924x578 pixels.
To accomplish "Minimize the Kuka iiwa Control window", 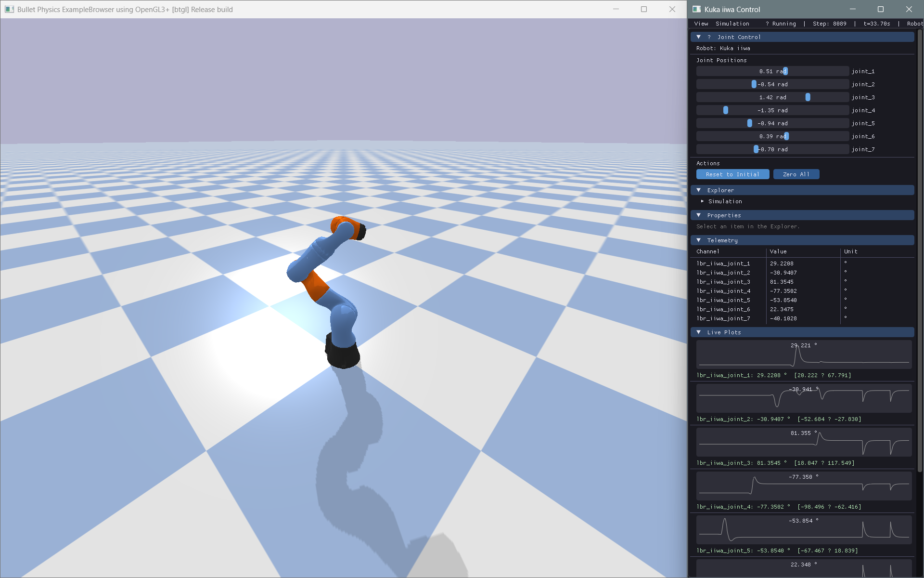I will coord(852,9).
